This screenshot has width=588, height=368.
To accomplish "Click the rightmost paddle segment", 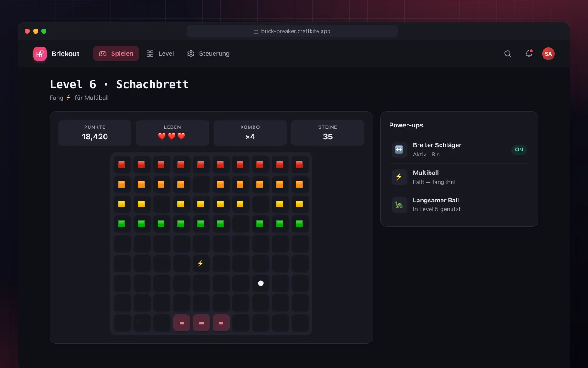I will [x=221, y=323].
